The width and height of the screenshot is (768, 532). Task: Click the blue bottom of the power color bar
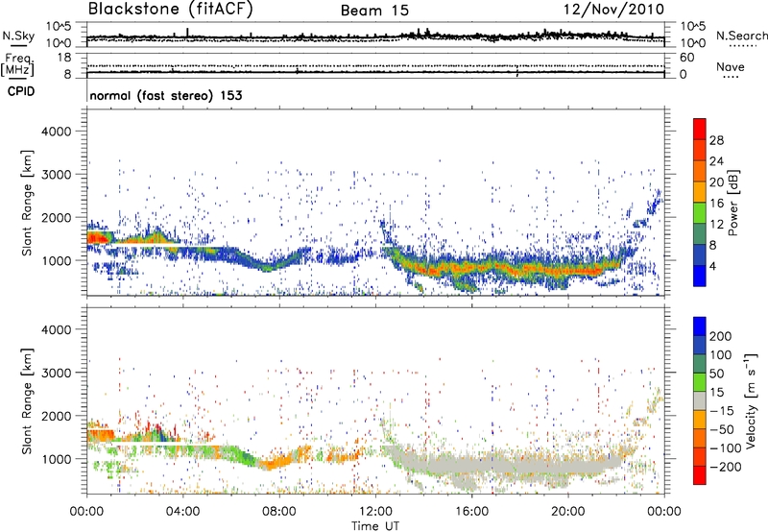[x=700, y=276]
